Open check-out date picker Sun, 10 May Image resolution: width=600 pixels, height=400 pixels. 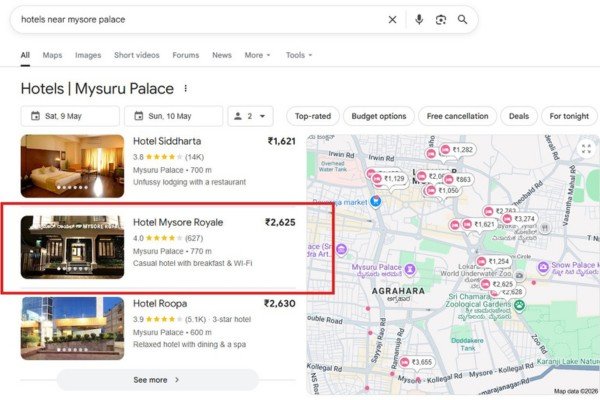click(x=174, y=116)
